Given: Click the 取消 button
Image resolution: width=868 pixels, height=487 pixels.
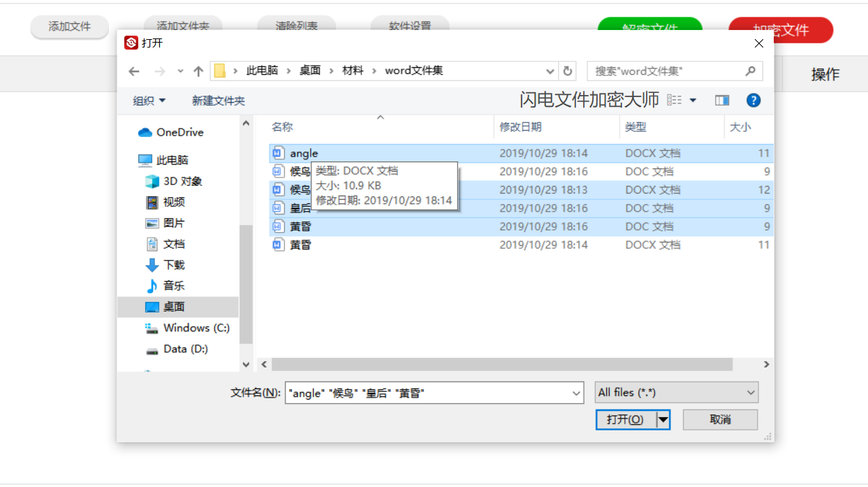Looking at the screenshot, I should click(x=720, y=419).
